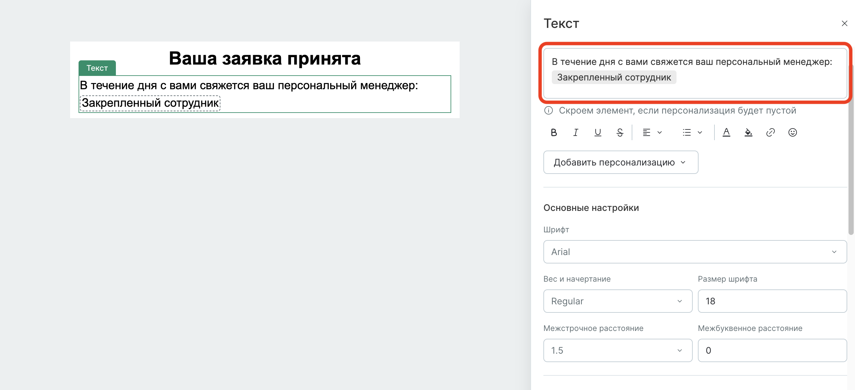868x390 pixels.
Task: Insert a link
Action: pos(771,132)
